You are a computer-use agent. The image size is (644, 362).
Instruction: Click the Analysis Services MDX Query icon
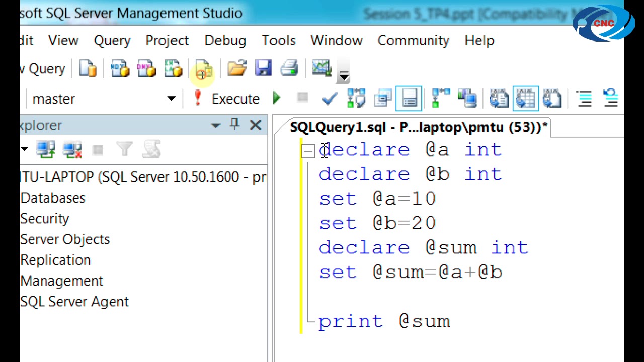[x=120, y=69]
